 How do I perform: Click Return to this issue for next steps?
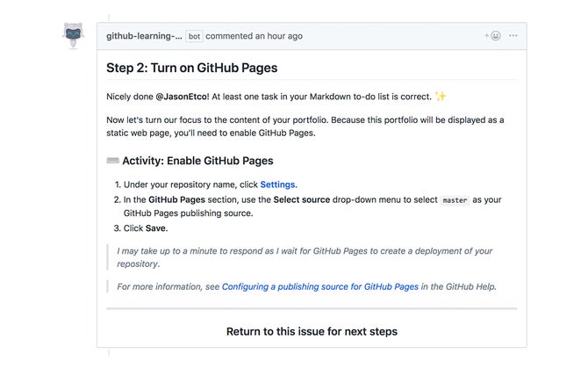[312, 332]
